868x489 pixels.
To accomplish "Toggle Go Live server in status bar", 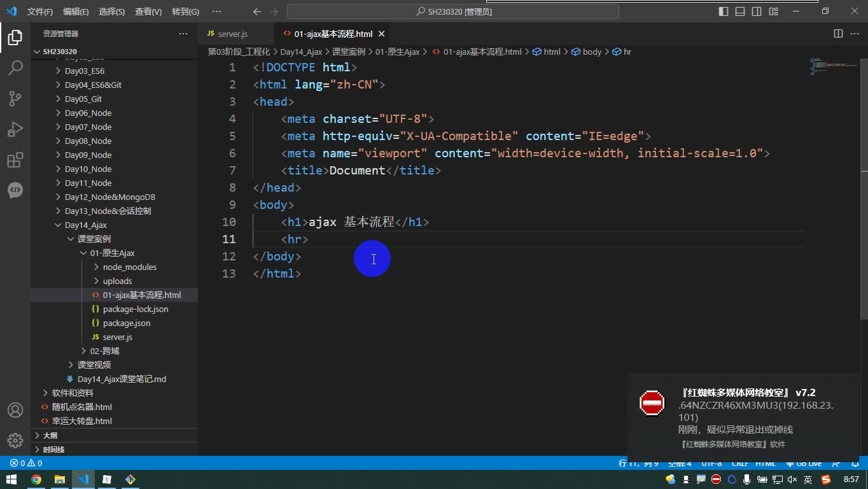I will (x=804, y=464).
